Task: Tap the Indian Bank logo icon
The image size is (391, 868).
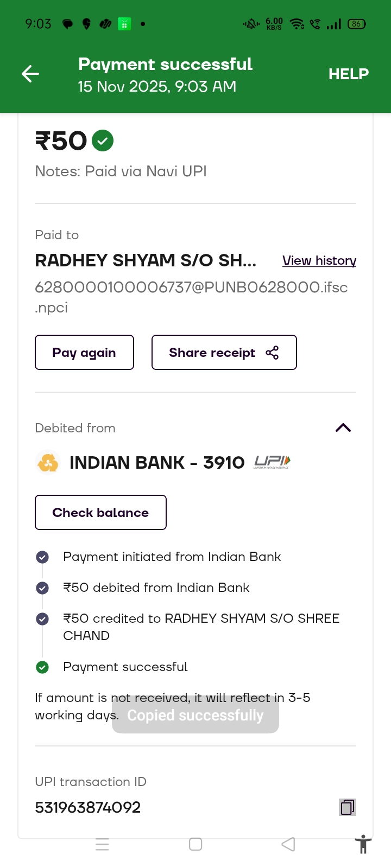Action: [x=48, y=463]
